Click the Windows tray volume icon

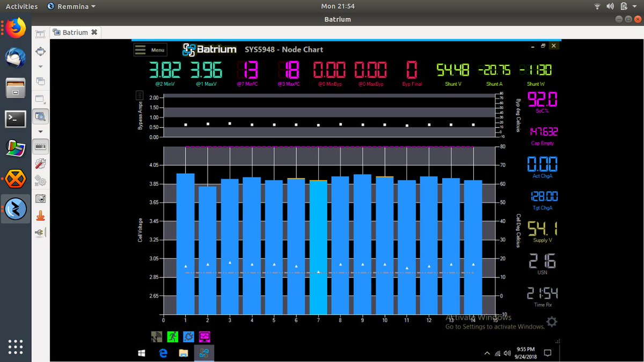(508, 353)
